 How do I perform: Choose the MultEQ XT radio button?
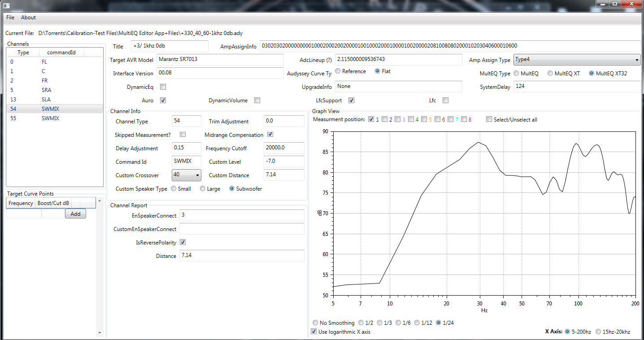pos(550,74)
